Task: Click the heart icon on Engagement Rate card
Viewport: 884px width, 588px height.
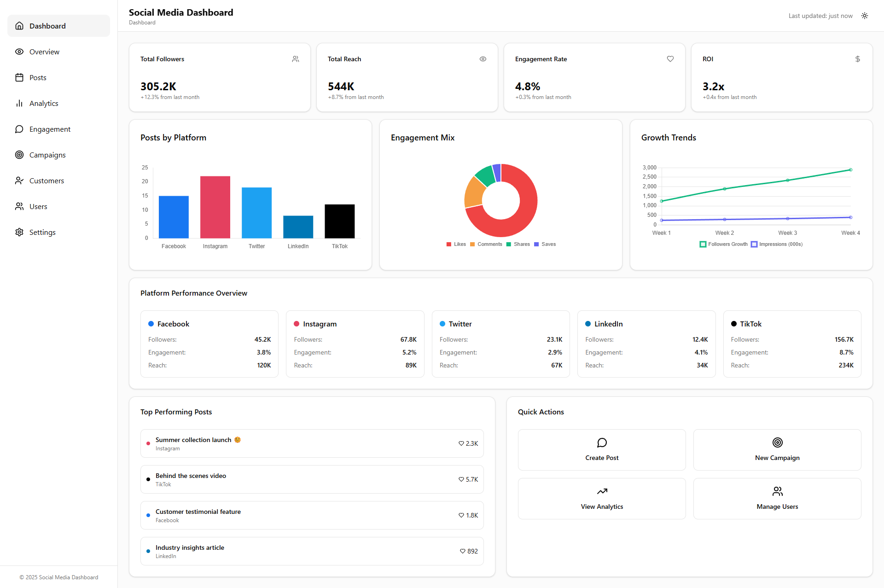Action: [670, 59]
